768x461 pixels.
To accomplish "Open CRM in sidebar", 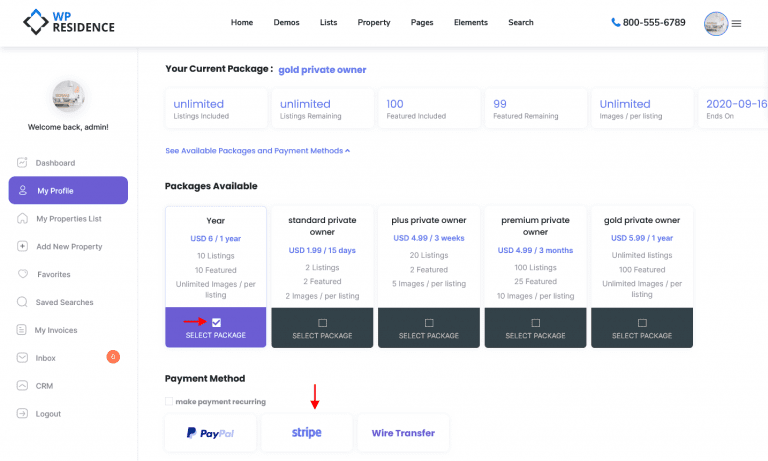I will tap(44, 386).
